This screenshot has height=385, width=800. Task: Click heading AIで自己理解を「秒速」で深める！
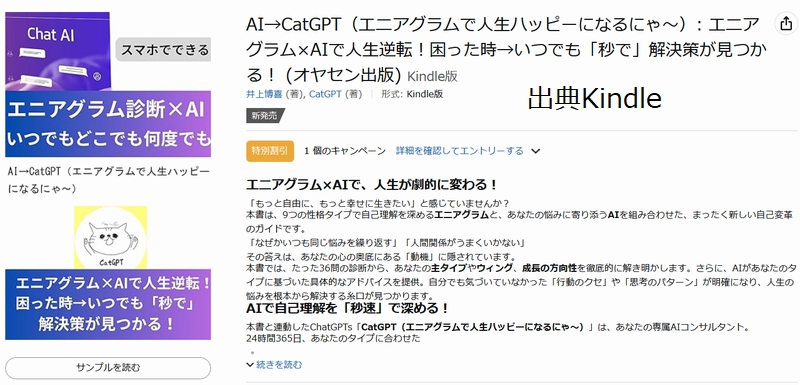(347, 309)
